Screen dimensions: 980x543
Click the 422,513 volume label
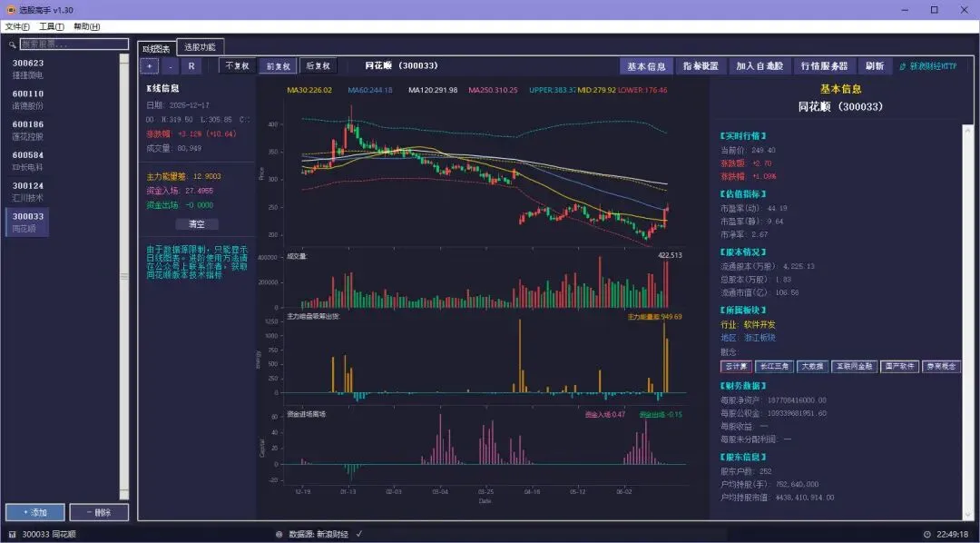tap(670, 255)
